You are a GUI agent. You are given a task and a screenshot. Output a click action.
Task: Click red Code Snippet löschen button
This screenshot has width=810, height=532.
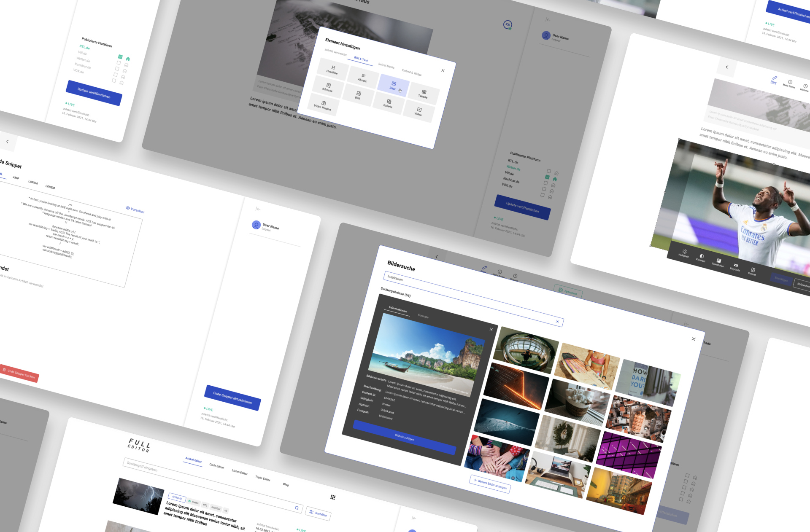(x=19, y=373)
